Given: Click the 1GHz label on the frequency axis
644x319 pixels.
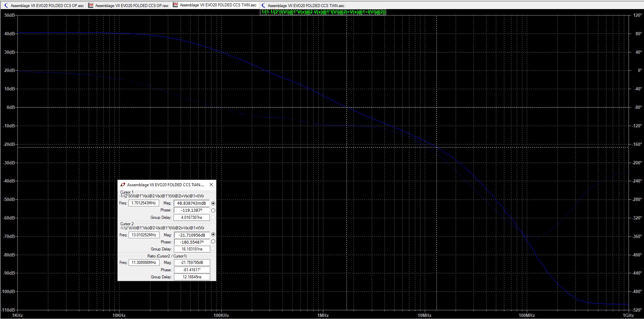Looking at the screenshot, I should pyautogui.click(x=629, y=315).
